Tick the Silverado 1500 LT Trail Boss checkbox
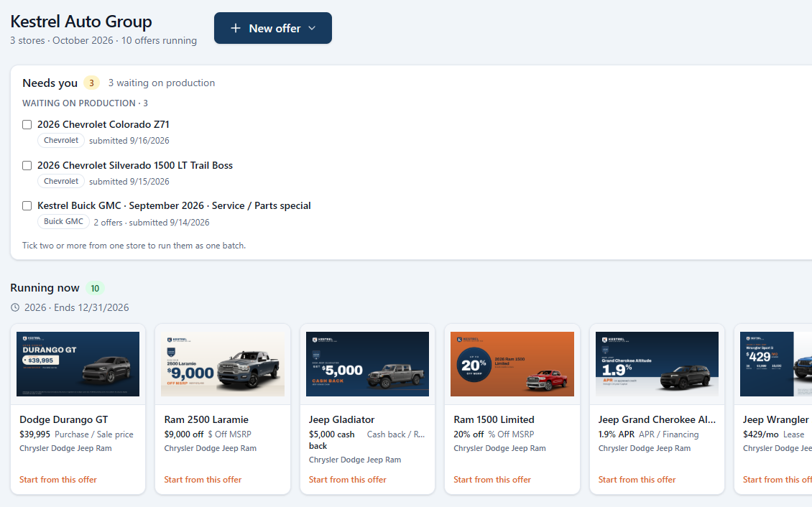The width and height of the screenshot is (812, 507). point(27,166)
